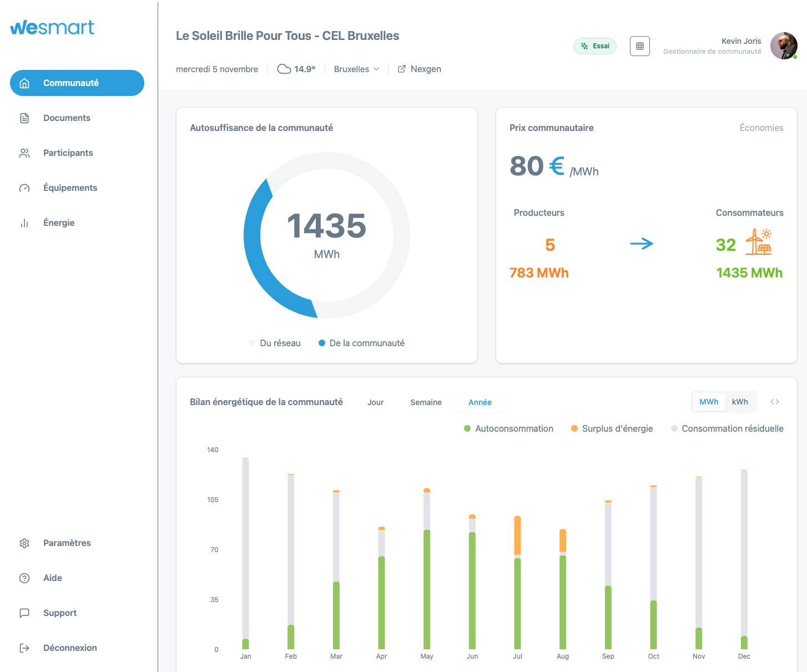Select the Semaine tab

click(426, 402)
